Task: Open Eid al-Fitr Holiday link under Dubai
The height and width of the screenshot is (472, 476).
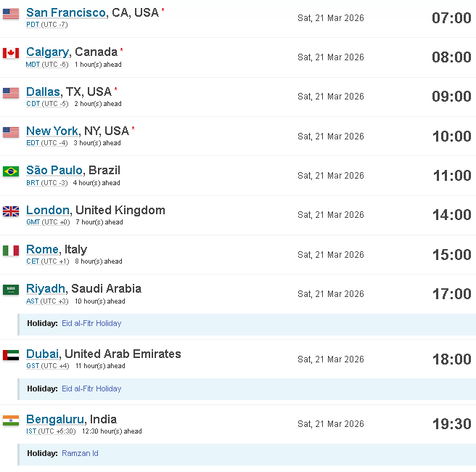Action: [x=91, y=388]
